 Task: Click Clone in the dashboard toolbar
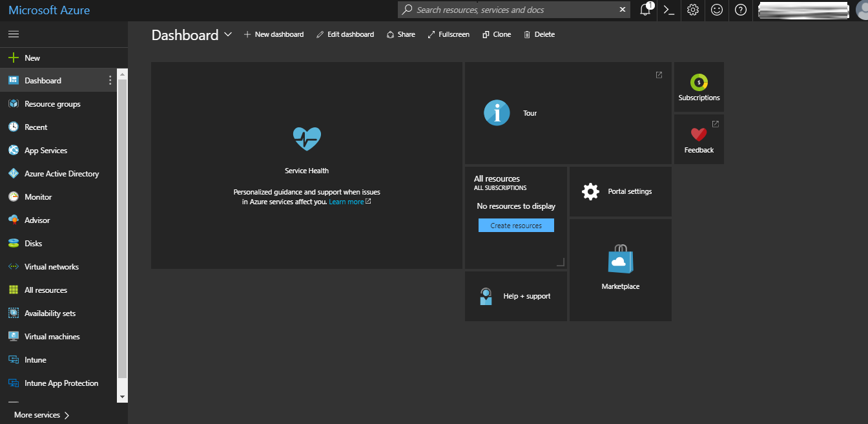coord(497,34)
